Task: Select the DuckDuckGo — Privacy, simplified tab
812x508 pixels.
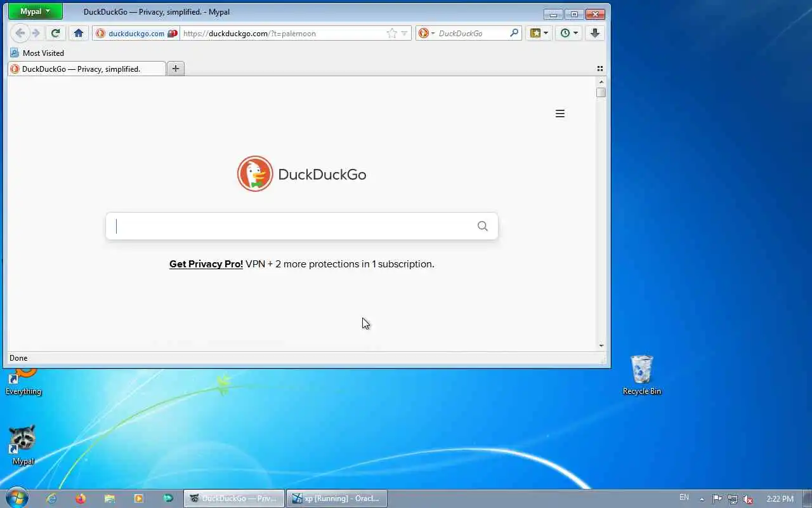Action: tap(87, 69)
